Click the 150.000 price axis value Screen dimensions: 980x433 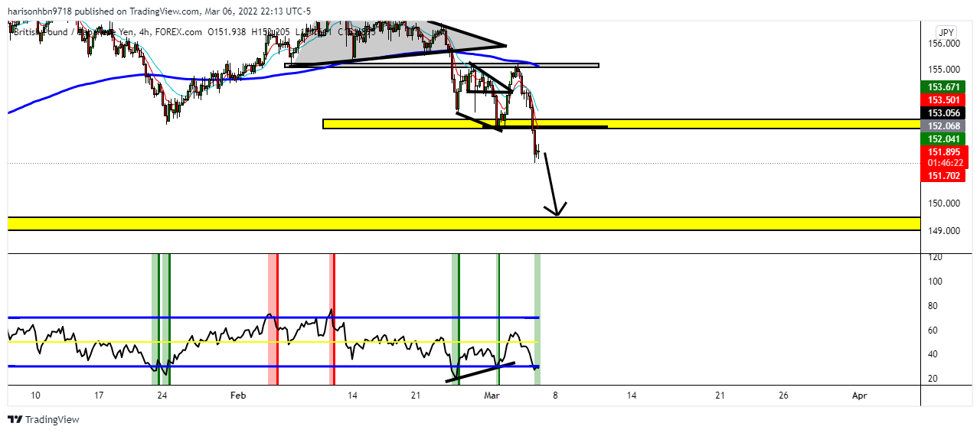pos(944,203)
